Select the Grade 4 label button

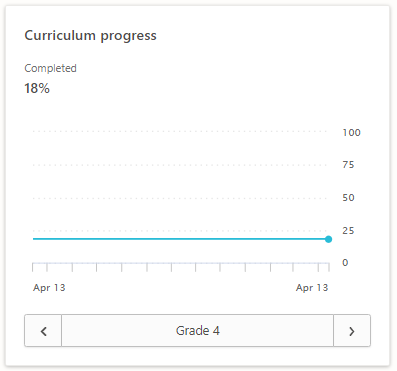[x=198, y=331]
